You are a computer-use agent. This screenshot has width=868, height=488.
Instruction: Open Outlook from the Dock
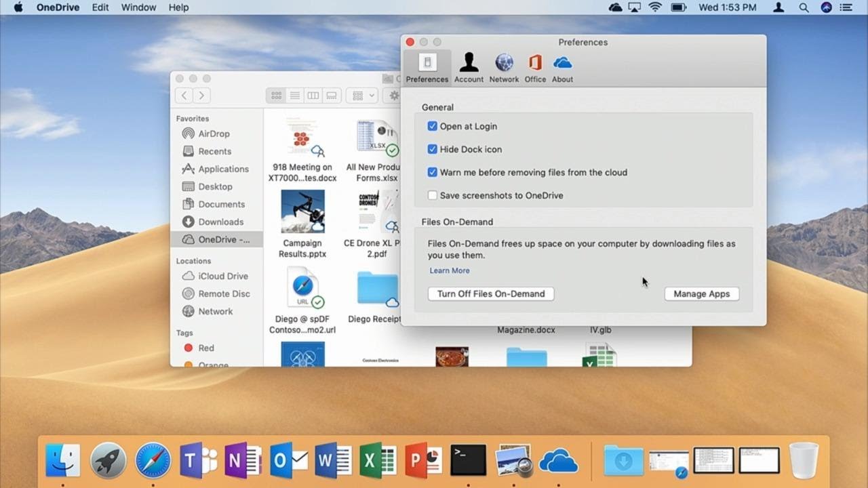[x=288, y=461]
